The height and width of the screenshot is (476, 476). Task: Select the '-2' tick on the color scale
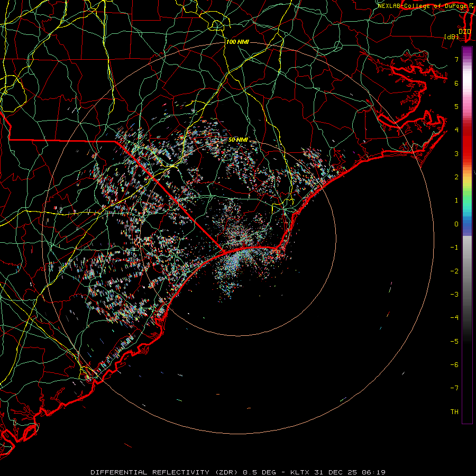click(454, 271)
